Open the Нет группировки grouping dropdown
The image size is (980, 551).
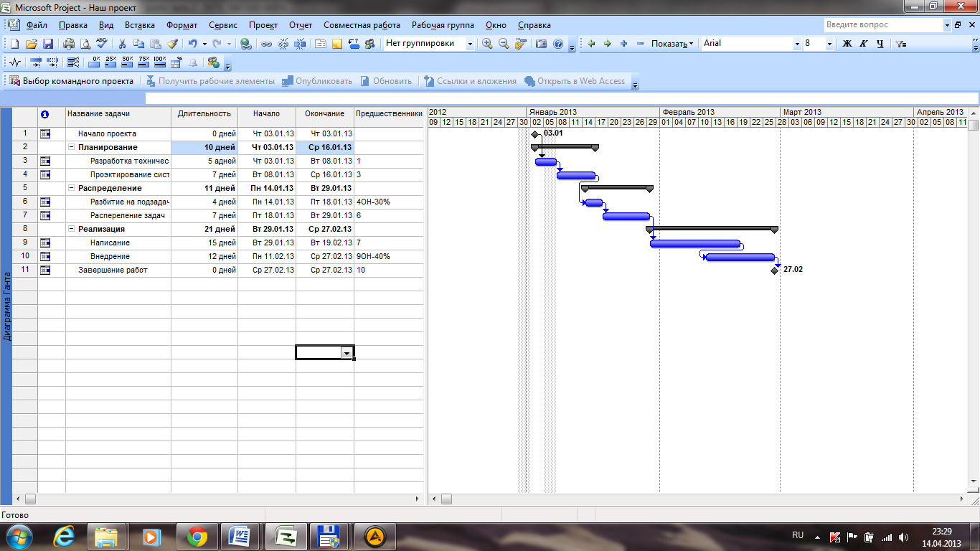(x=470, y=44)
